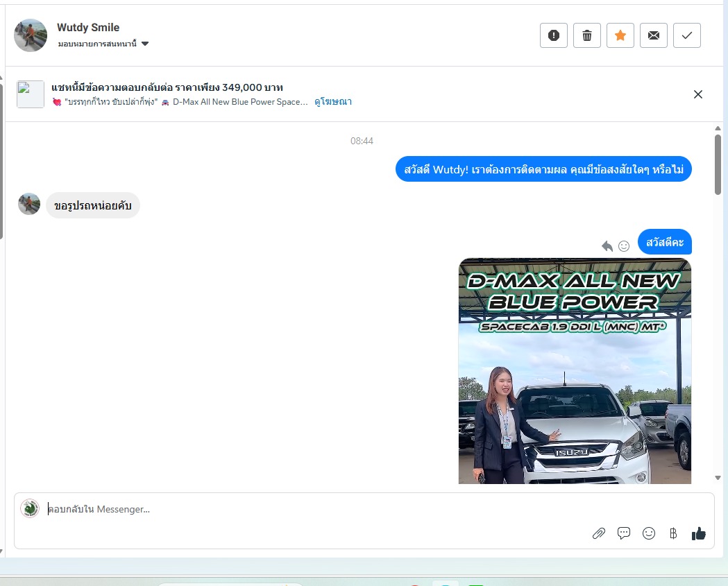Send a thumbs-up like
Viewport: 728px width, 586px height.
click(x=699, y=533)
